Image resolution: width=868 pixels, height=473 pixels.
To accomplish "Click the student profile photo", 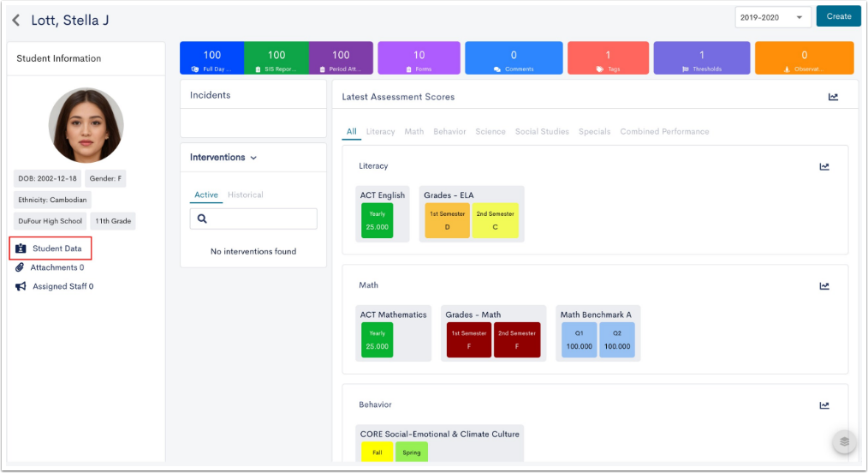I will click(86, 125).
